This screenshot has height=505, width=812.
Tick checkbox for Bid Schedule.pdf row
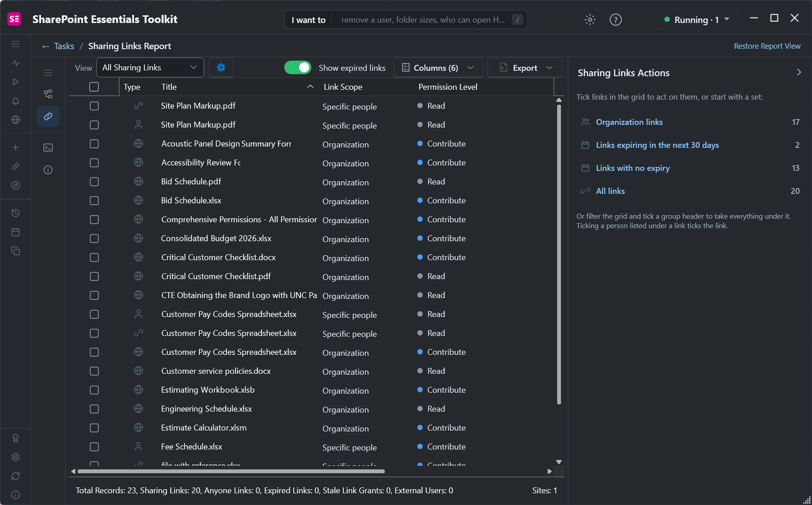[x=94, y=182]
